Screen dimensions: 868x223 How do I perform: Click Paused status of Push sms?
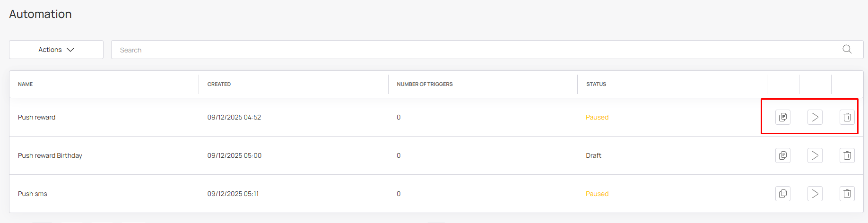coord(597,194)
